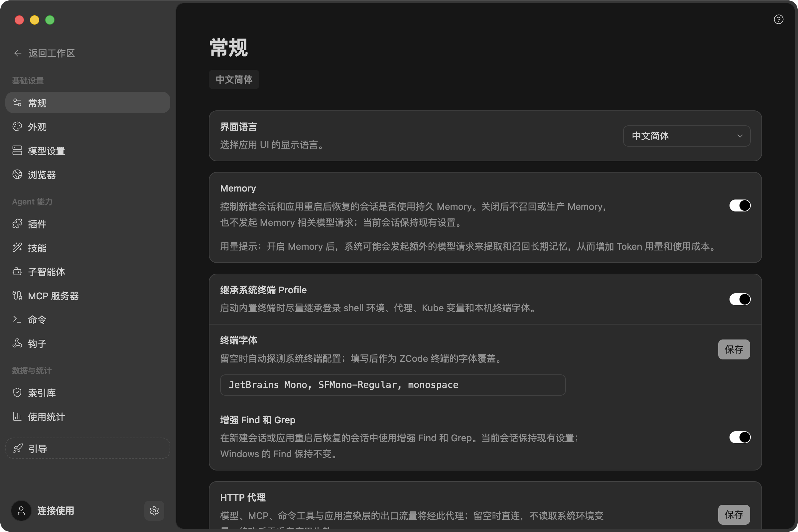The image size is (798, 532).
Task: Click the 中文简体 tag under the title
Action: click(234, 79)
